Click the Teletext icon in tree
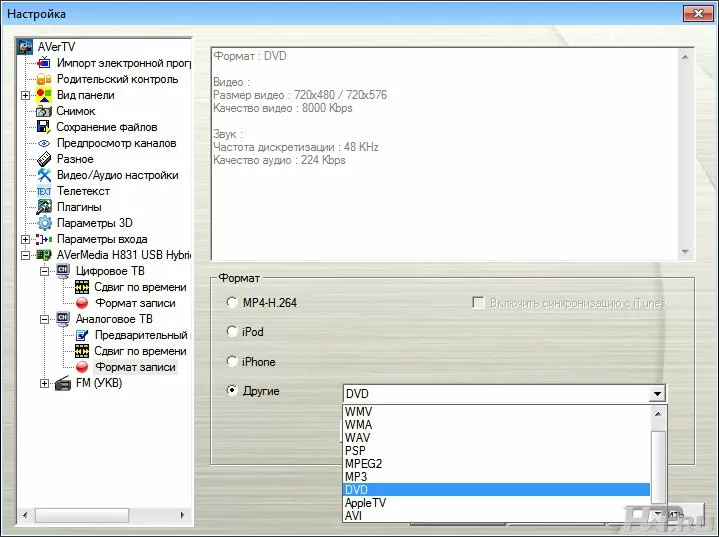The image size is (719, 537). click(x=44, y=191)
